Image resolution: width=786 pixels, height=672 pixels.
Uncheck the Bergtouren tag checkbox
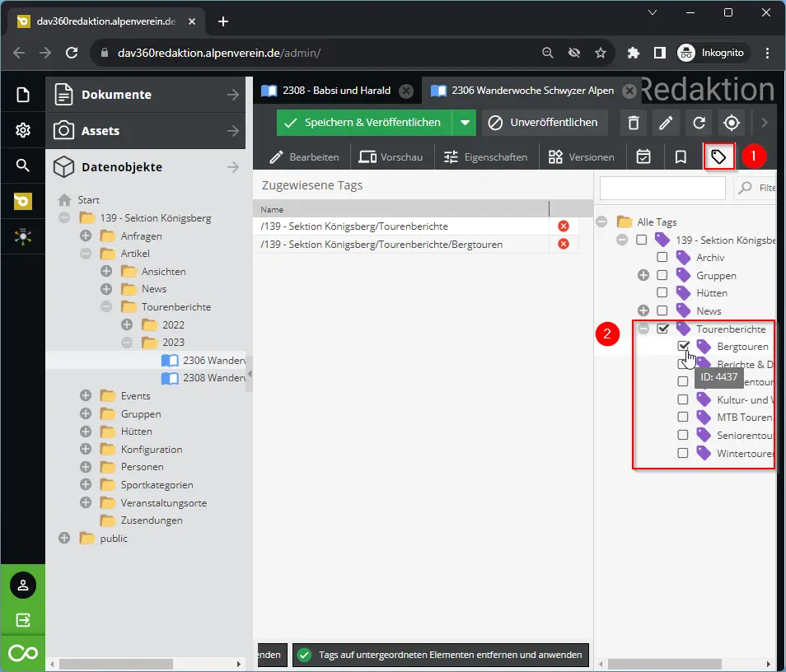(x=683, y=347)
